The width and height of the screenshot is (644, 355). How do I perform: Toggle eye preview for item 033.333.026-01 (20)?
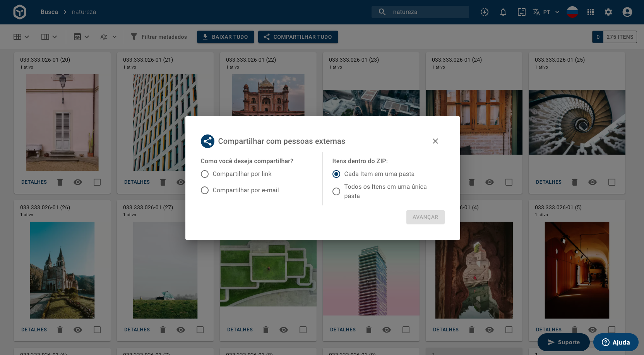[78, 182]
